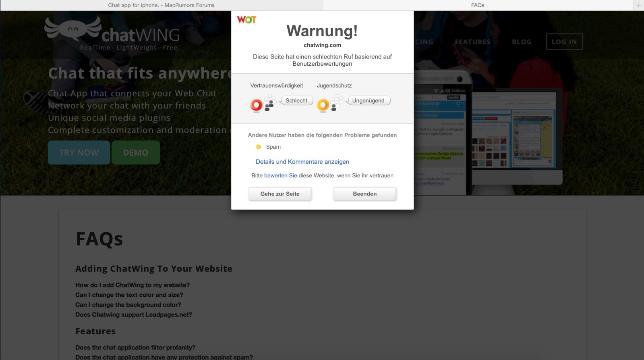Open the BLOG menu item

click(x=522, y=42)
